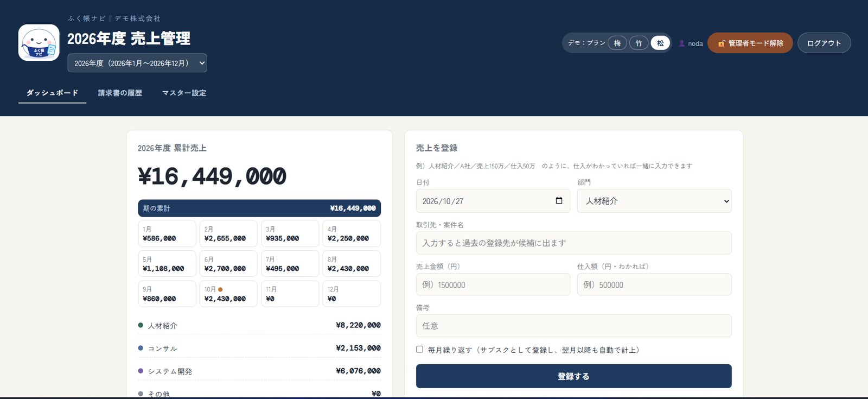
Task: Open the 請求書の履歴 tab
Action: (x=120, y=93)
